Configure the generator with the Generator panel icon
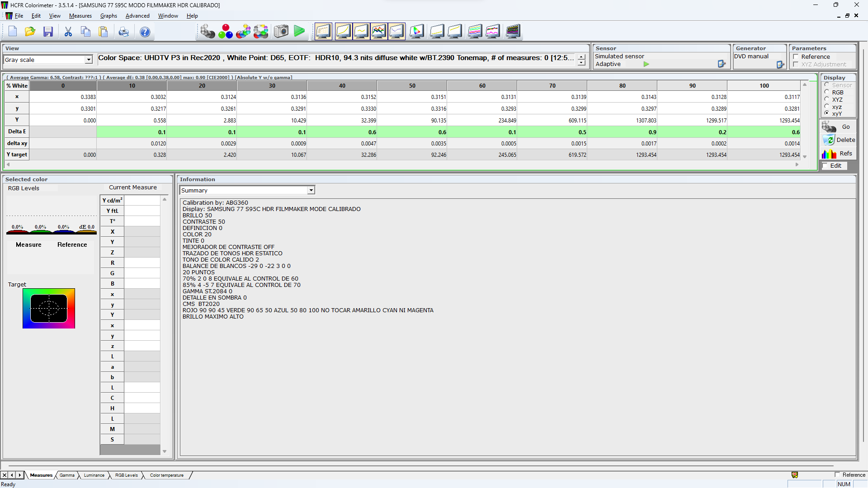Viewport: 868px width, 488px height. coord(780,65)
